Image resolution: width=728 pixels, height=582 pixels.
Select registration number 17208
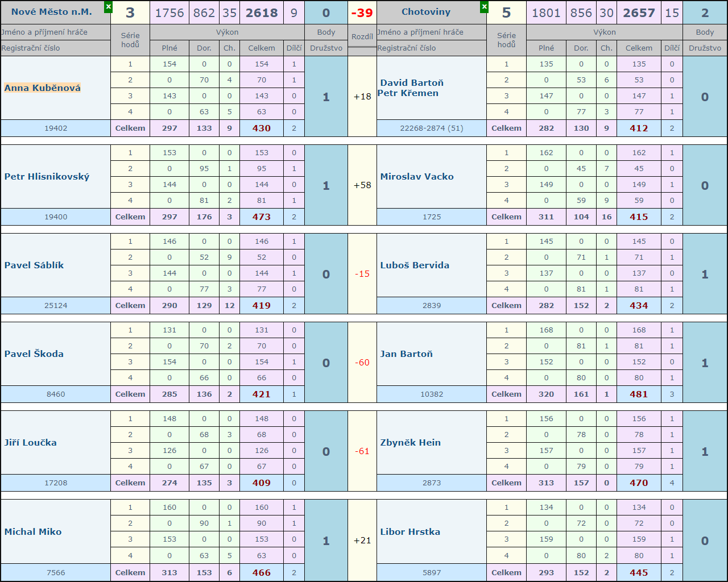(x=56, y=483)
